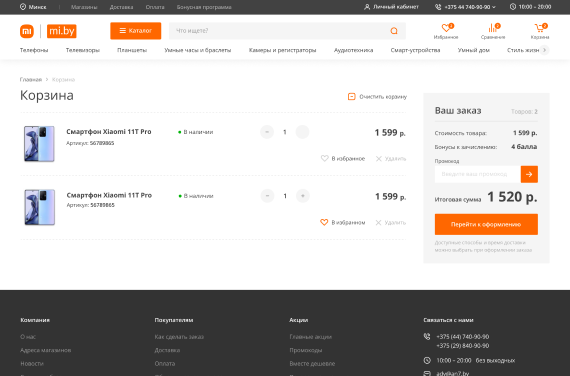Open Магазины link in top bar
Screen dimensions: 570x376
tap(84, 7)
